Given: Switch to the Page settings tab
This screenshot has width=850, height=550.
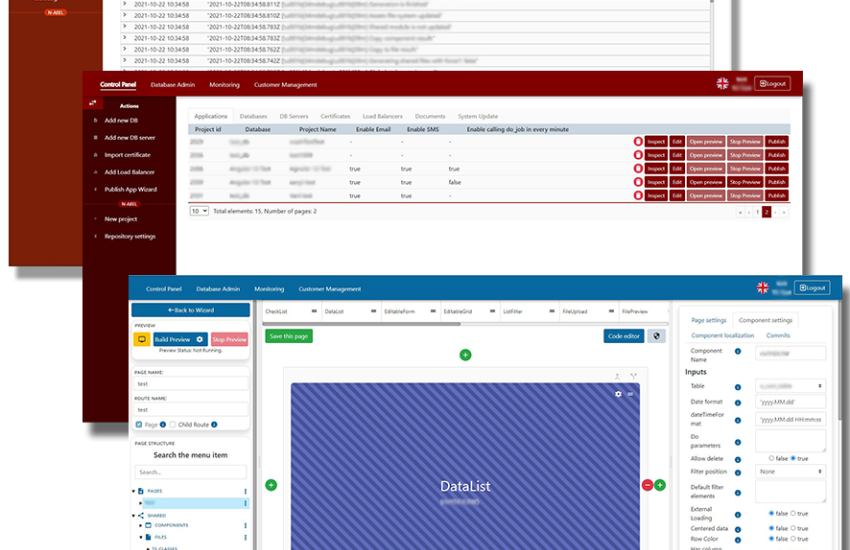Looking at the screenshot, I should [709, 320].
